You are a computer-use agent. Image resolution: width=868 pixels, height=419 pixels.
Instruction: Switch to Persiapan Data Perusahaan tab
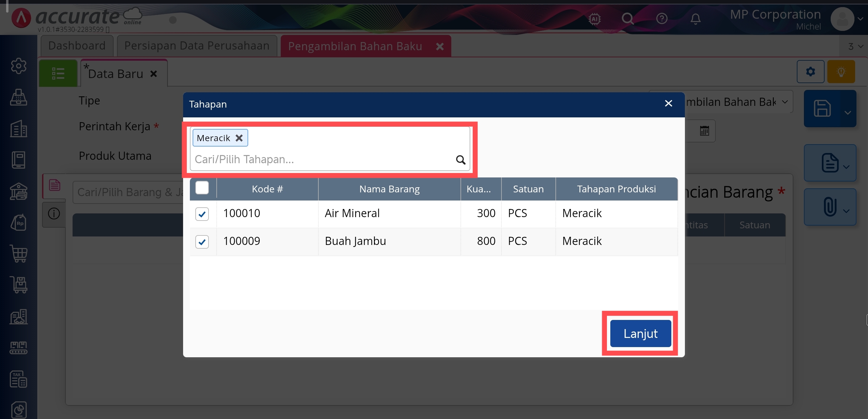tap(197, 46)
